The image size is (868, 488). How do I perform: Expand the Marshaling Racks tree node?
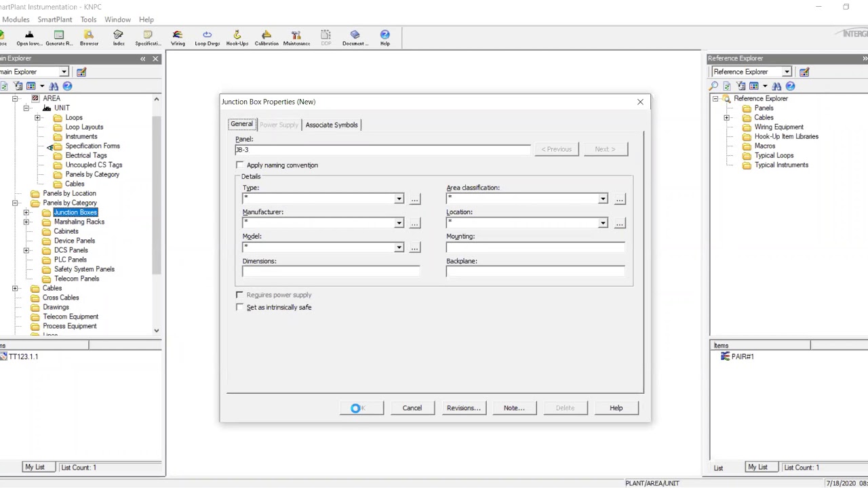26,222
